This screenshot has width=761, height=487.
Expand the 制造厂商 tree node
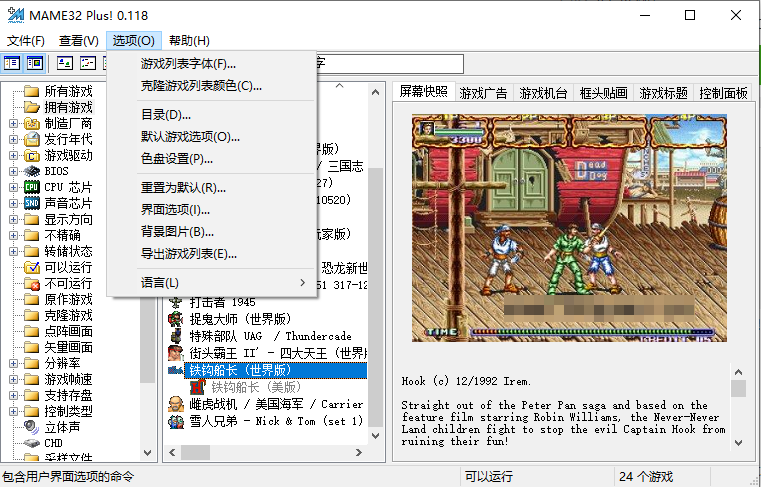[14, 124]
